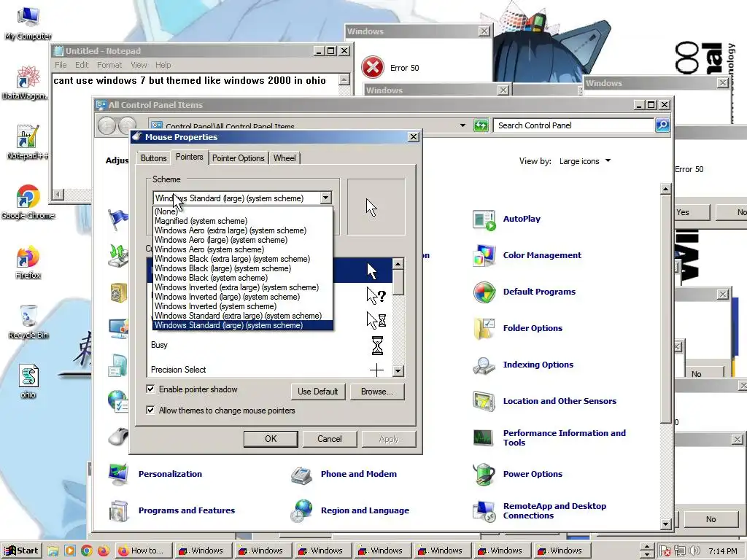Switch to the Buttons tab

(153, 158)
